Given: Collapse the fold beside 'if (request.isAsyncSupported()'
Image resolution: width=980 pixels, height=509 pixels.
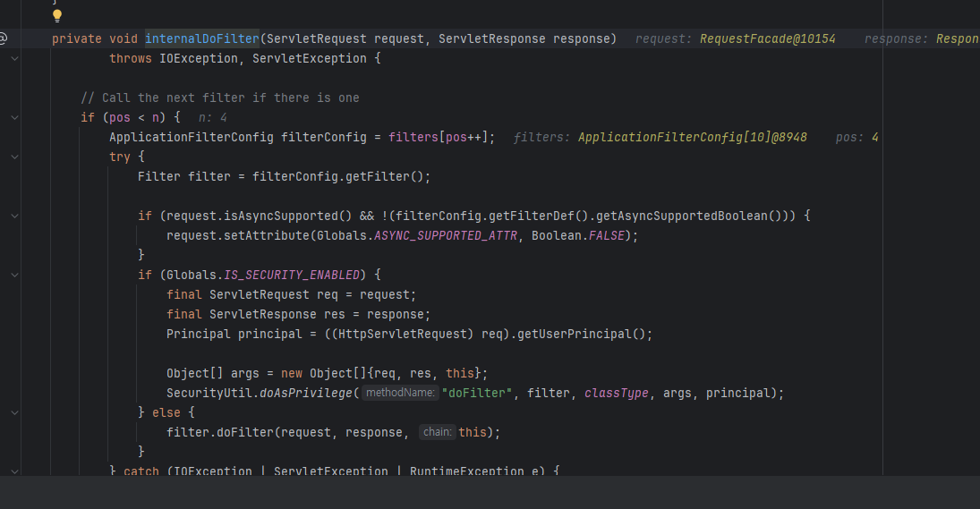Looking at the screenshot, I should click(14, 216).
